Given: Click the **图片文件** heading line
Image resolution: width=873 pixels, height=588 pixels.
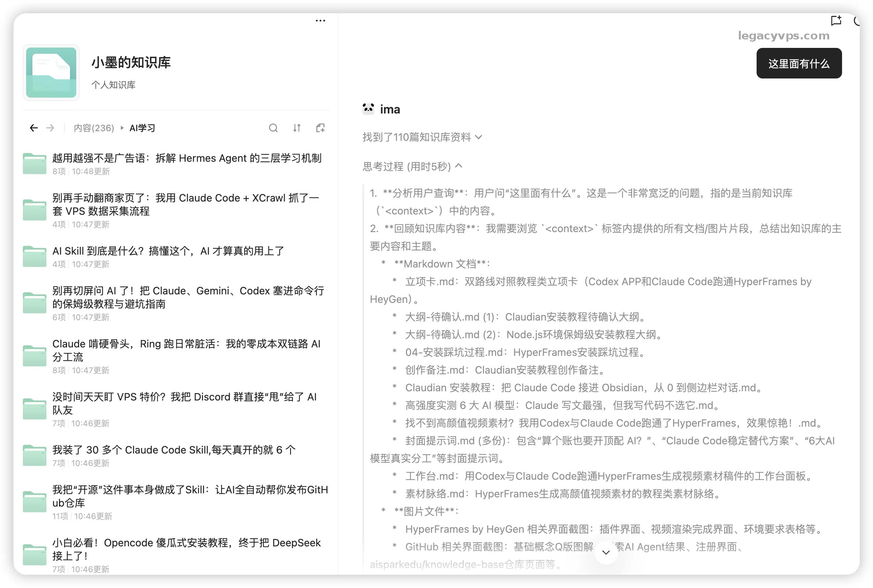Looking at the screenshot, I should point(420,511).
